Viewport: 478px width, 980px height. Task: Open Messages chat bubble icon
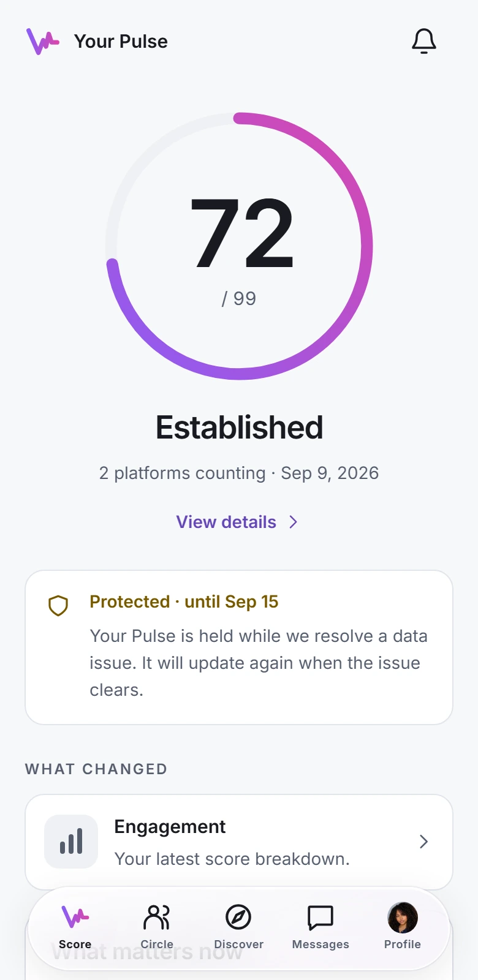pos(321,917)
